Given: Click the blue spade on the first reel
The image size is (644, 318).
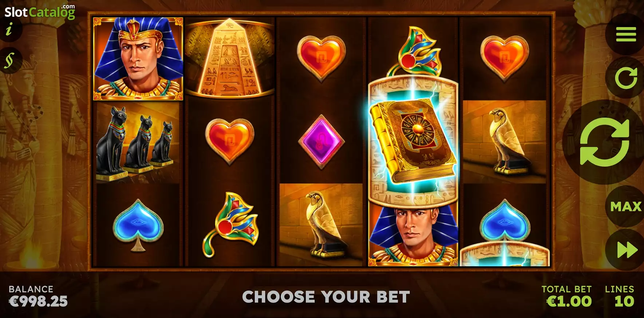Looking at the screenshot, I should [138, 225].
